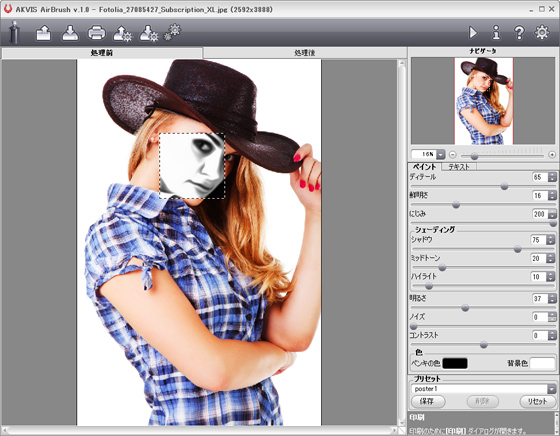This screenshot has height=436, width=560.
Task: Run processing with the play triangle
Action: tap(473, 32)
